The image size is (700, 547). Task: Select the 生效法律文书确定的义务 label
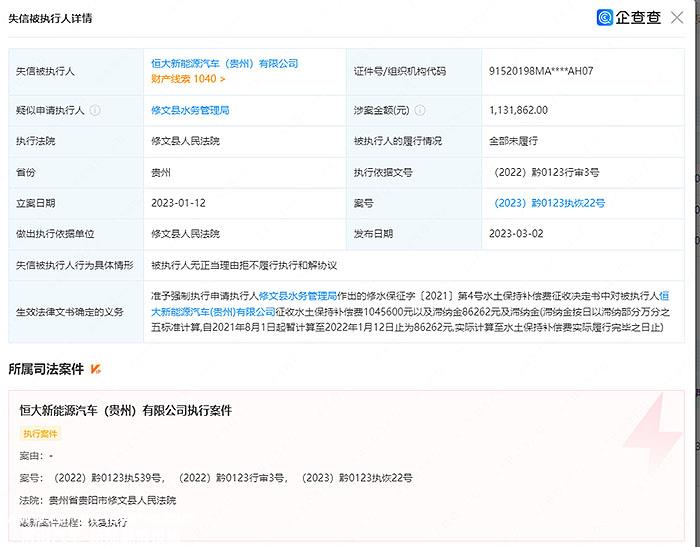coord(70,312)
